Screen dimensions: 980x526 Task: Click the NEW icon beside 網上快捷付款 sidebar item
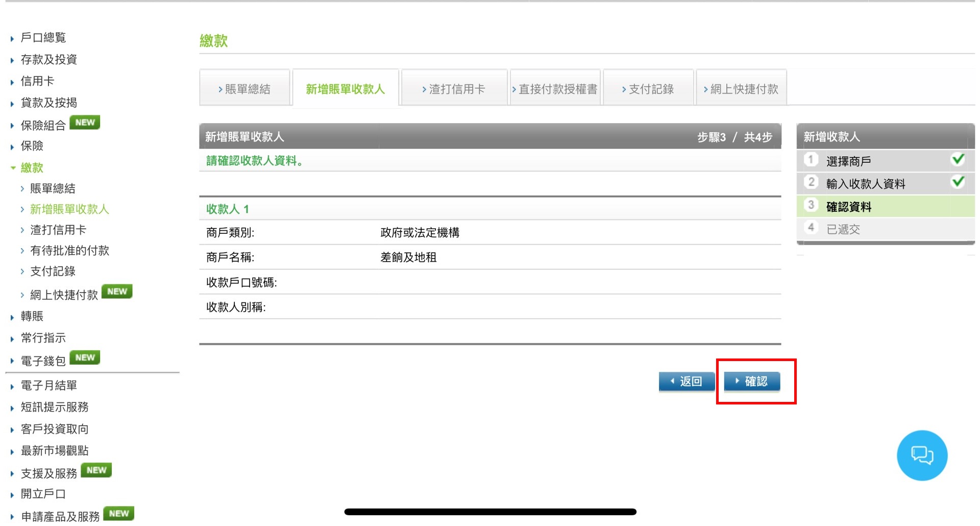point(118,291)
